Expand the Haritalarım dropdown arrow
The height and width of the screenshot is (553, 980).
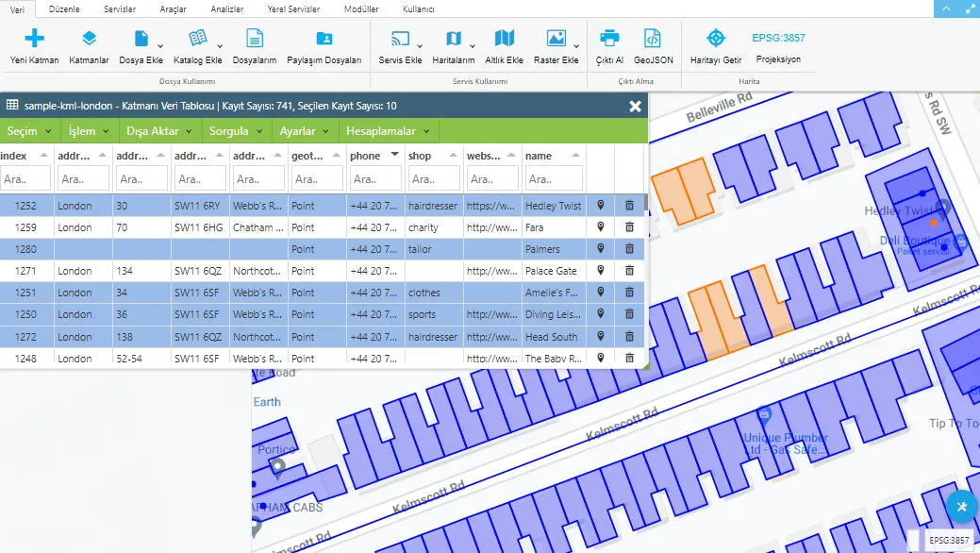pyautogui.click(x=473, y=46)
